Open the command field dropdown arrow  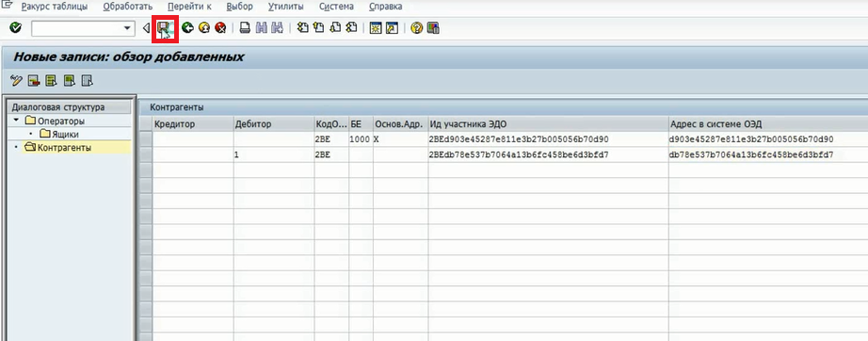tap(128, 27)
